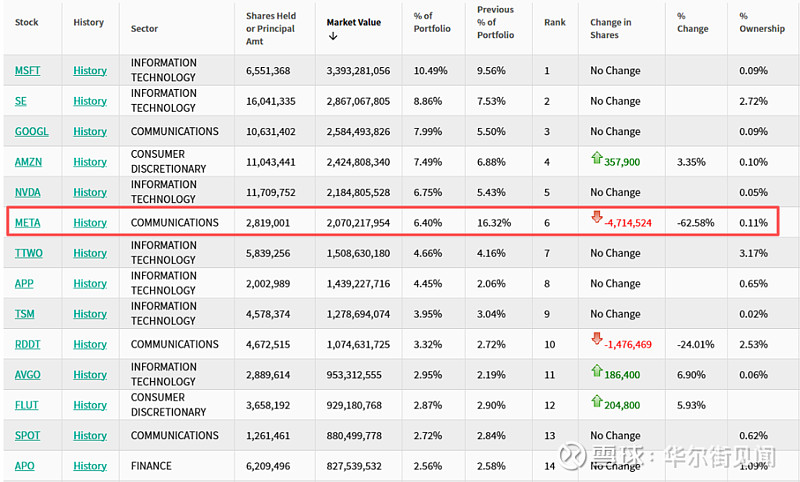Sort by Previous % of Portfolio header
The image size is (800, 482).
(495, 22)
